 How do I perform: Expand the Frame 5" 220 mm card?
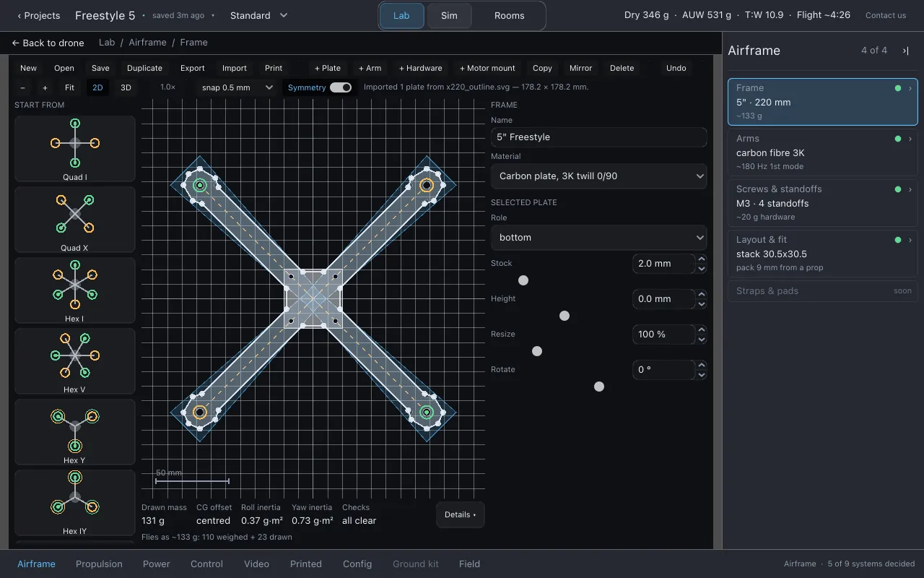point(823,102)
